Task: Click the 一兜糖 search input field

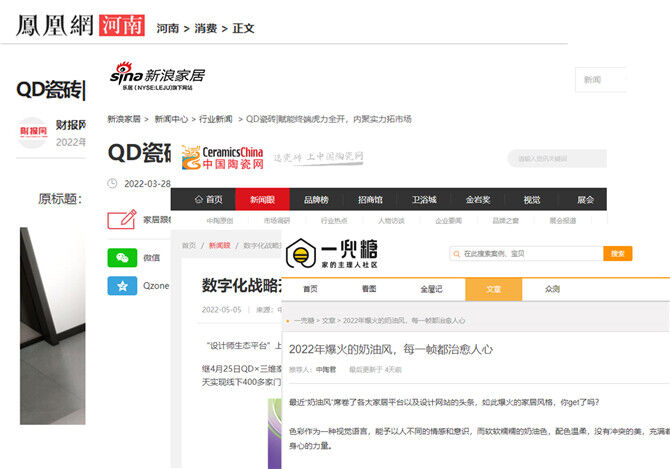Action: [x=526, y=254]
